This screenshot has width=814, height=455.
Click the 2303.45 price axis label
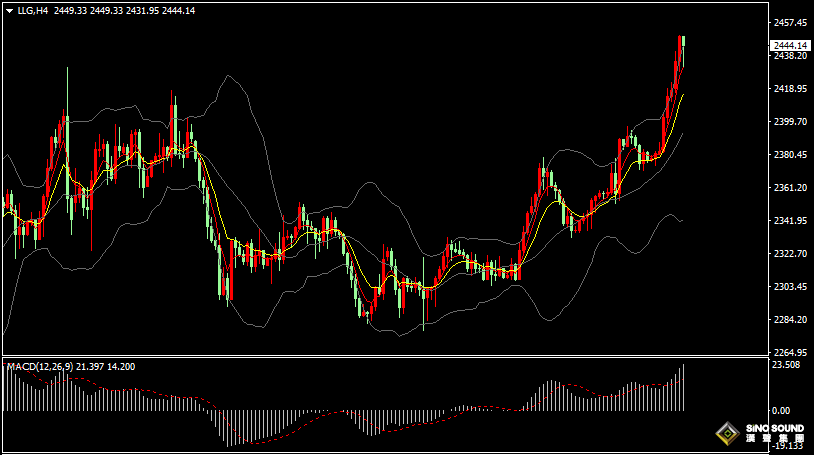[x=791, y=287]
